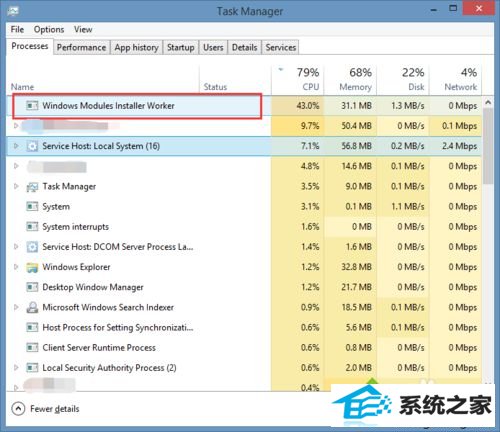Click the 1.1 MB/s System disk value
This screenshot has width=500, height=432.
[408, 206]
